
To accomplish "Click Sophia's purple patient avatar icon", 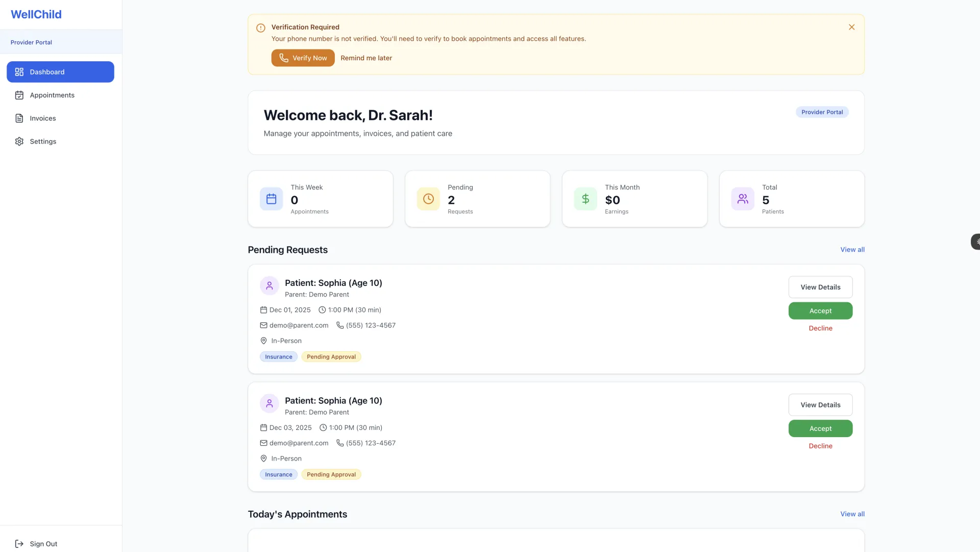I will 269,285.
